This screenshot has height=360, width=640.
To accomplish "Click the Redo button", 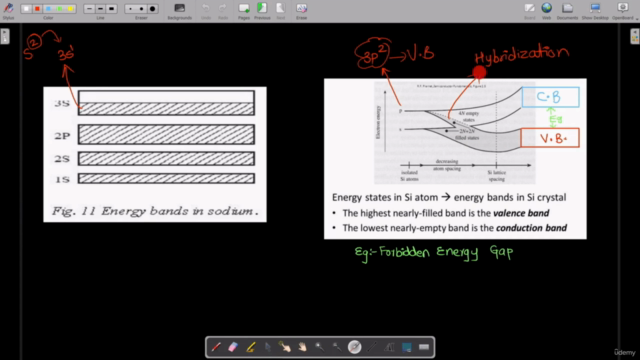I will tap(222, 10).
